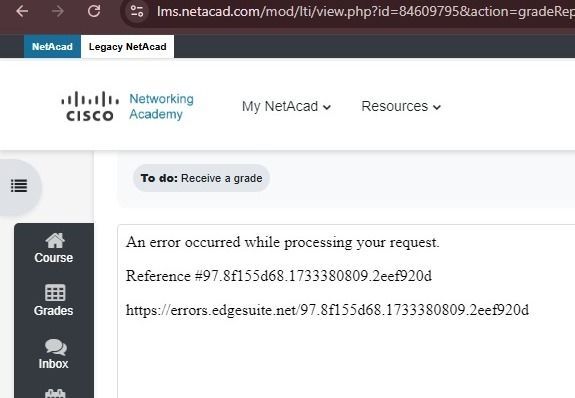
Task: Go back with the browser back arrow
Action: (22, 11)
